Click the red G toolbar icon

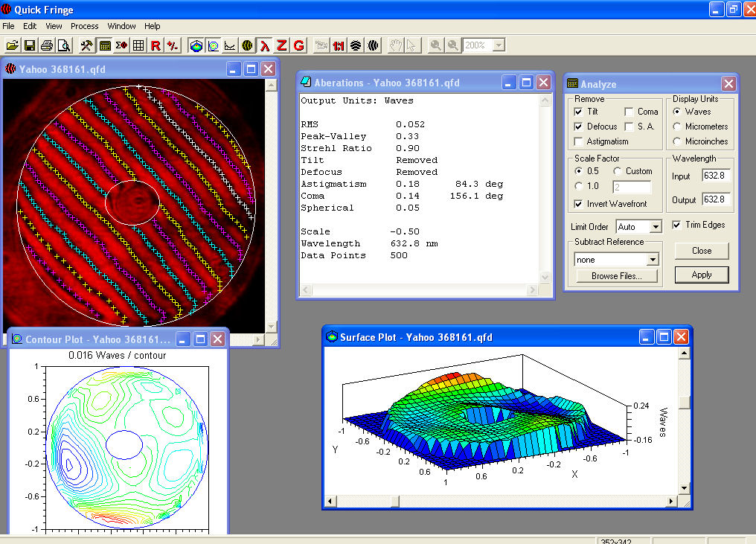click(x=299, y=45)
